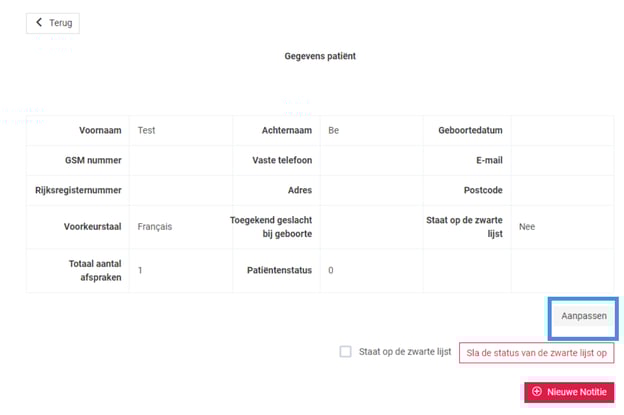This screenshot has height=415, width=624.
Task: Click the Voorkeurstaal value 'Français'
Action: coord(155,227)
